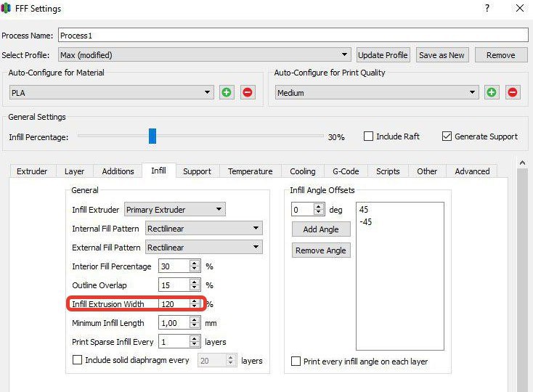Open the Infill Extruder dropdown

pyautogui.click(x=175, y=209)
